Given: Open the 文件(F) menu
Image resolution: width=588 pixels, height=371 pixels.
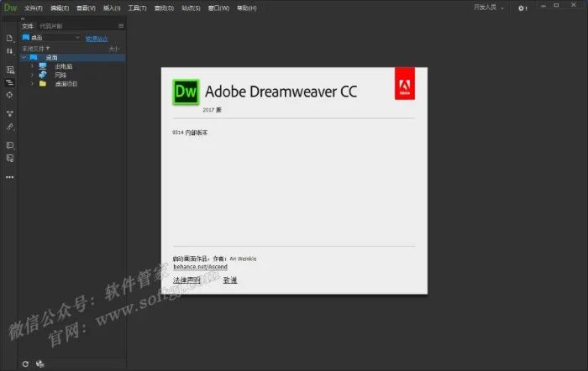Looking at the screenshot, I should coord(34,8).
